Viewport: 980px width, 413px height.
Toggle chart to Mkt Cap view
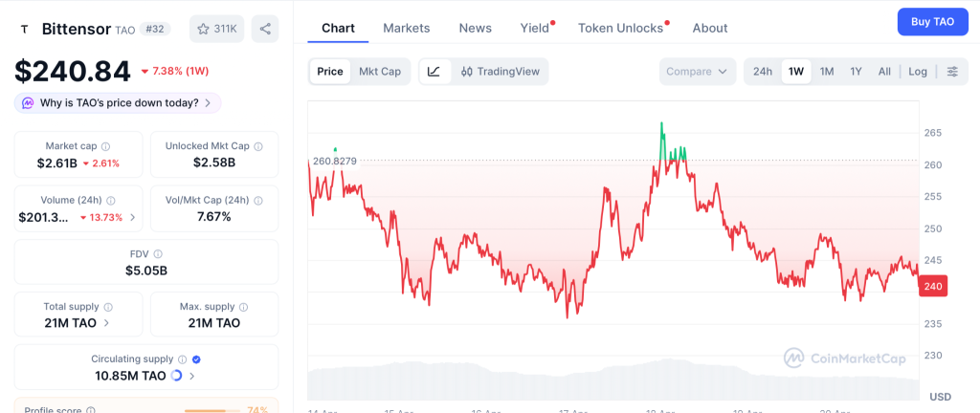[x=380, y=71]
